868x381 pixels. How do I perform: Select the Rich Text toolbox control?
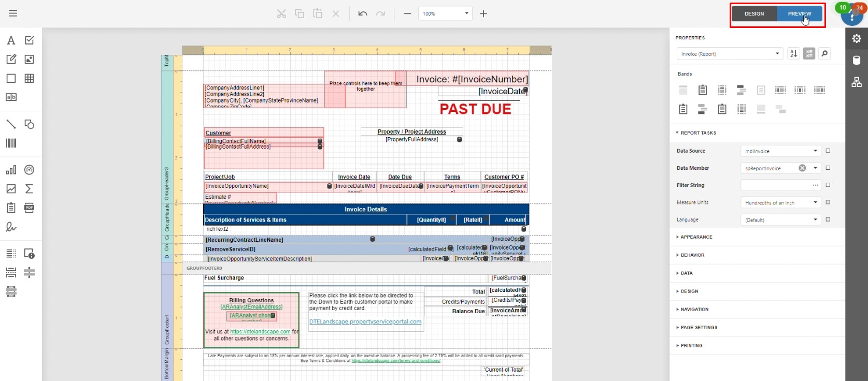(11, 60)
